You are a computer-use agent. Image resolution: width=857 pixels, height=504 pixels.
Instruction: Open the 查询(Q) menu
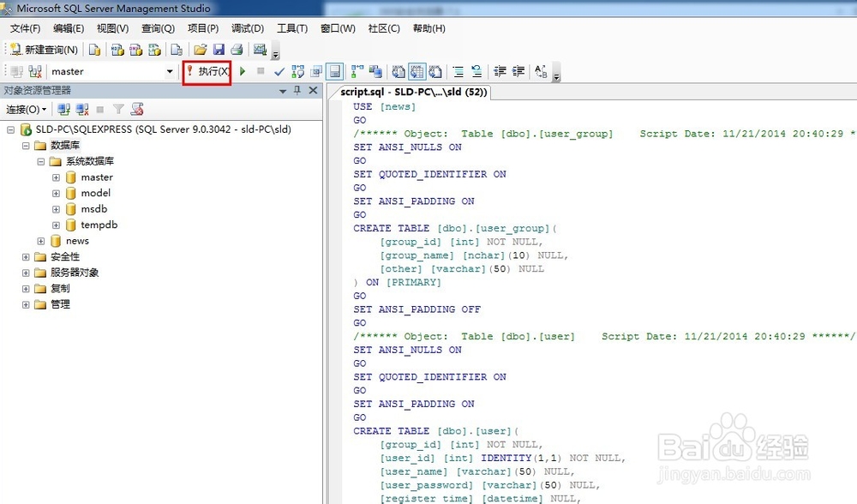coord(158,28)
